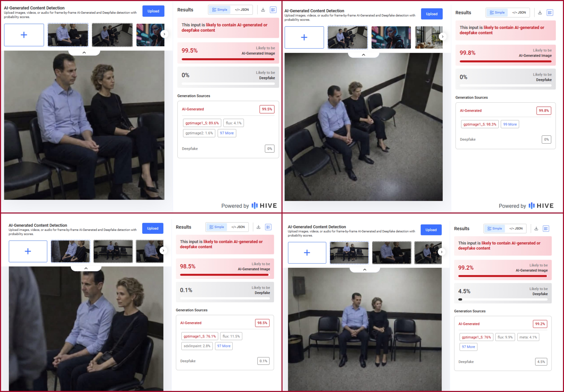Download results in the top-left panel
The width and height of the screenshot is (564, 392).
point(263,10)
